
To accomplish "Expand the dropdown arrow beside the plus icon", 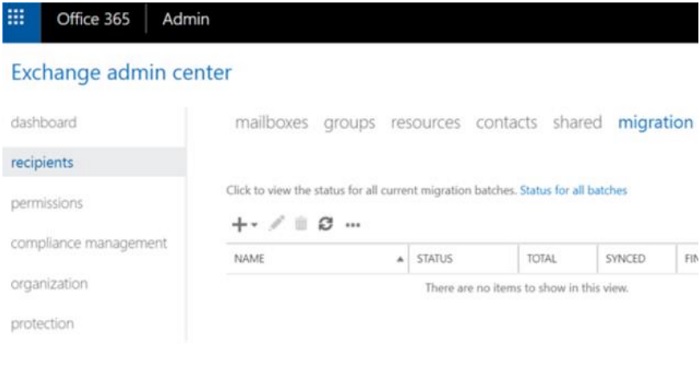I will [254, 225].
